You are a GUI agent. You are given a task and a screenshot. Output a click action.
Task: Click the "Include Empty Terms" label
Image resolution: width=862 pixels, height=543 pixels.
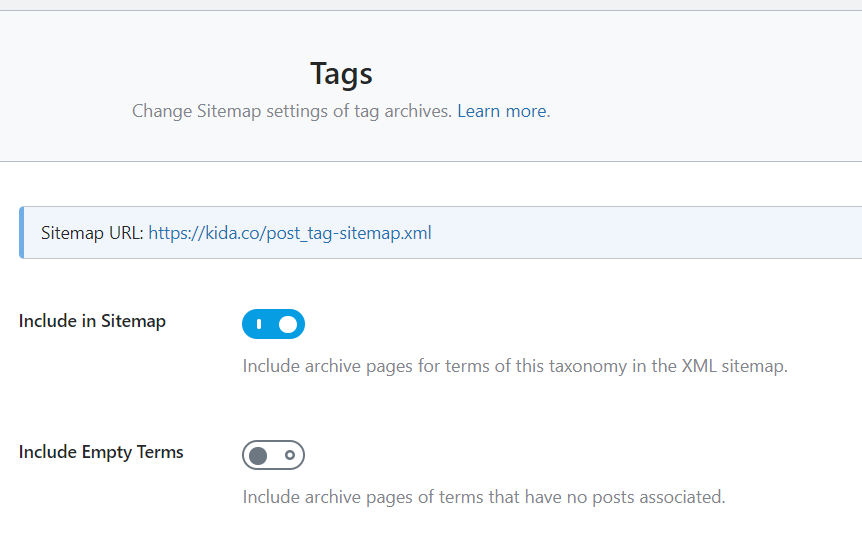click(101, 452)
